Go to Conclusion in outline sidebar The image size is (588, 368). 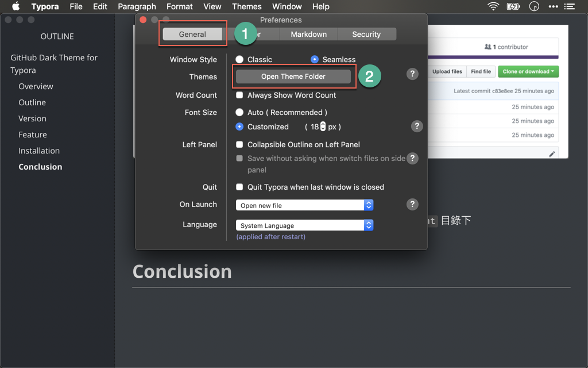click(41, 167)
